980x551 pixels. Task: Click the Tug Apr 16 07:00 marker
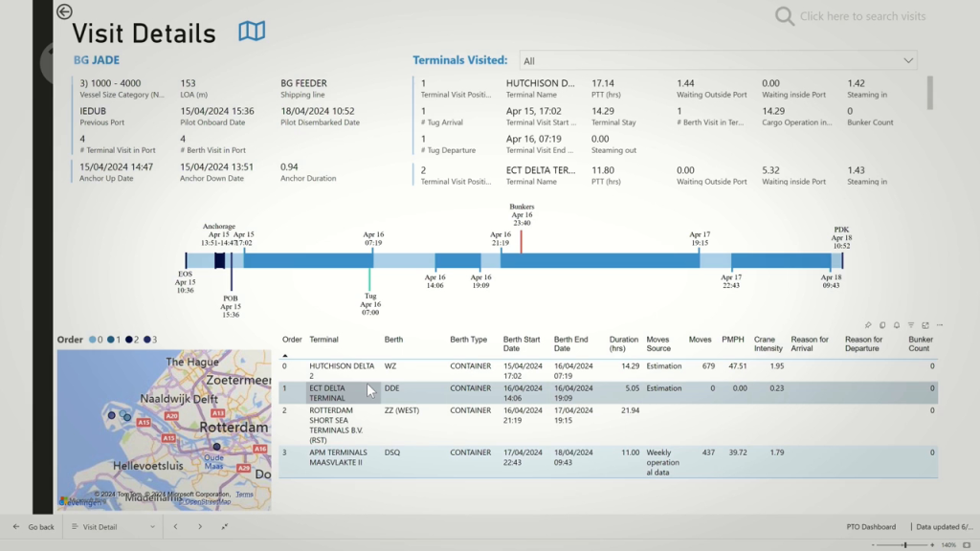[x=369, y=279]
